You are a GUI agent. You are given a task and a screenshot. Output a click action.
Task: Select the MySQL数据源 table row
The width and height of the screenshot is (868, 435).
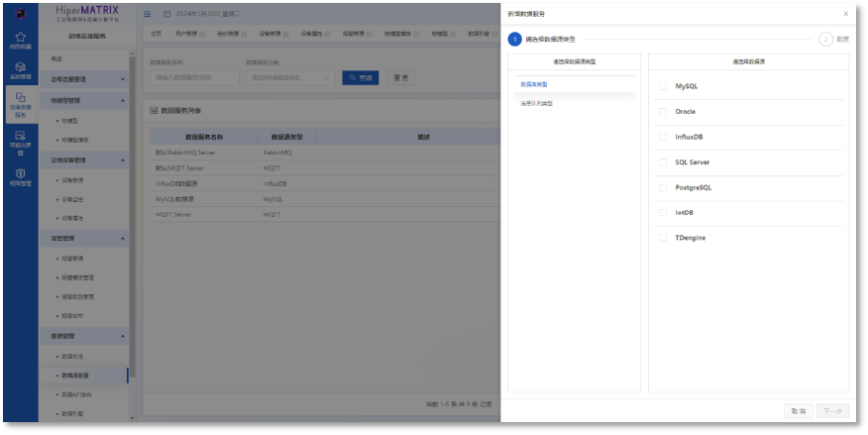[325, 199]
